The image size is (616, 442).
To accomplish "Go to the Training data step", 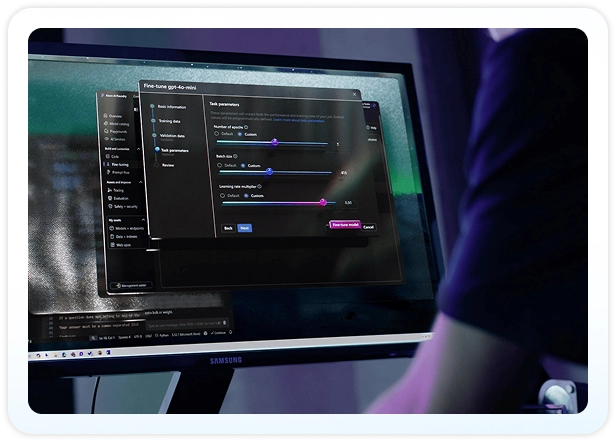I will click(x=171, y=120).
